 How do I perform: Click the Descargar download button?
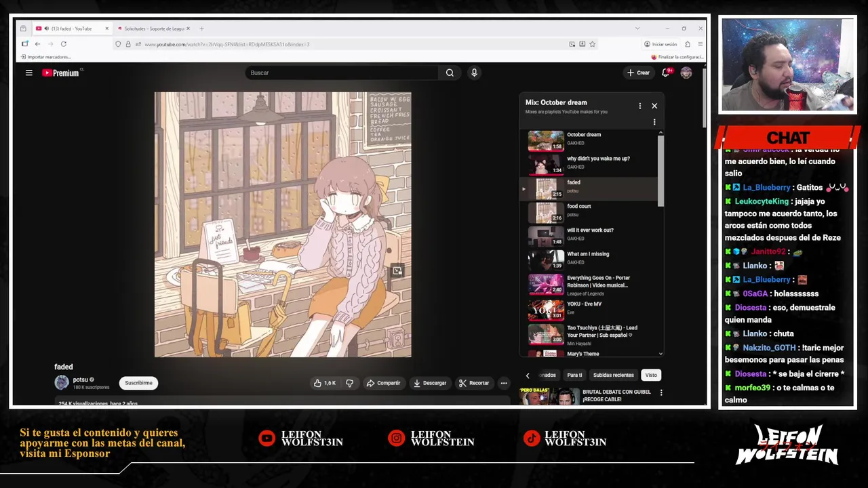[x=430, y=383]
